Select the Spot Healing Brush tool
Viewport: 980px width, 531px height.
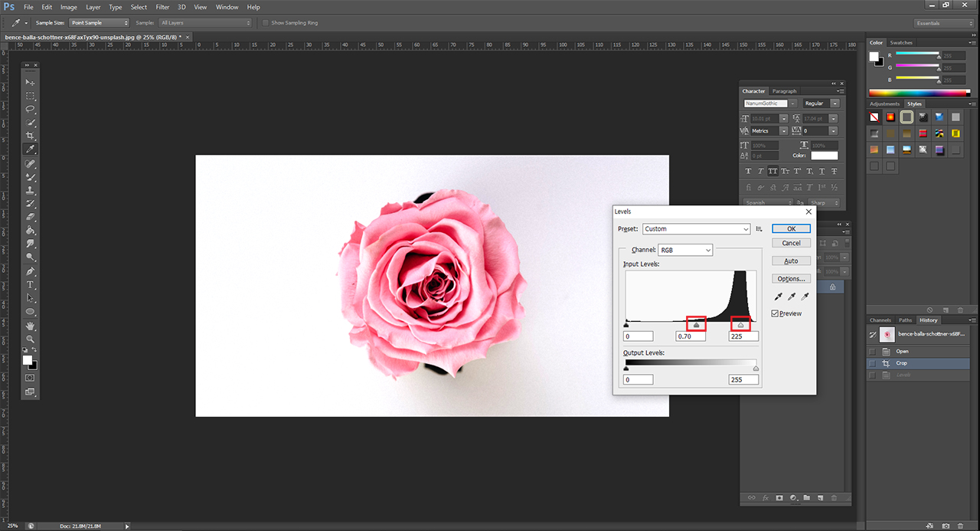[31, 164]
